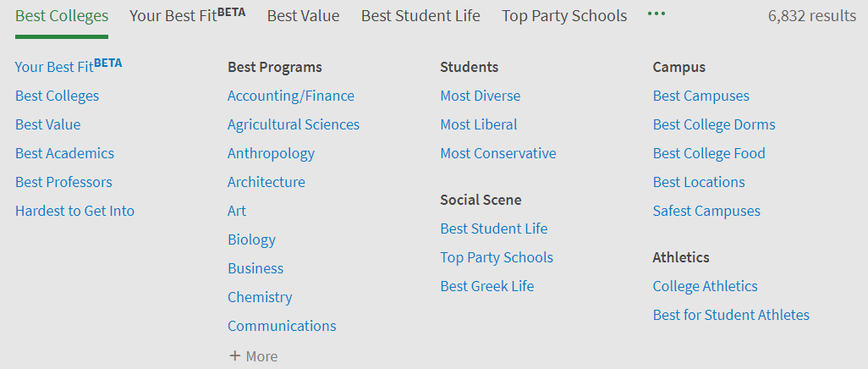Click the Hardest to Get Into link
Image resolution: width=868 pixels, height=369 pixels.
(74, 211)
